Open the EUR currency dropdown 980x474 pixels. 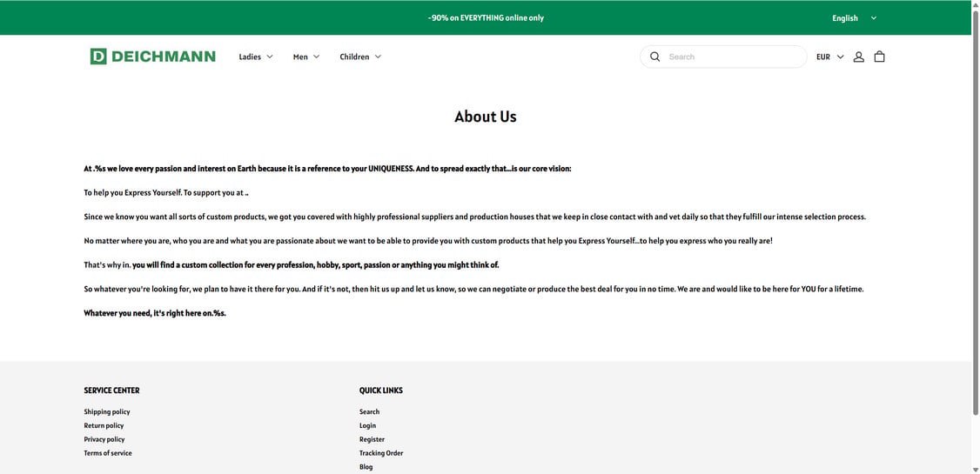tap(830, 57)
